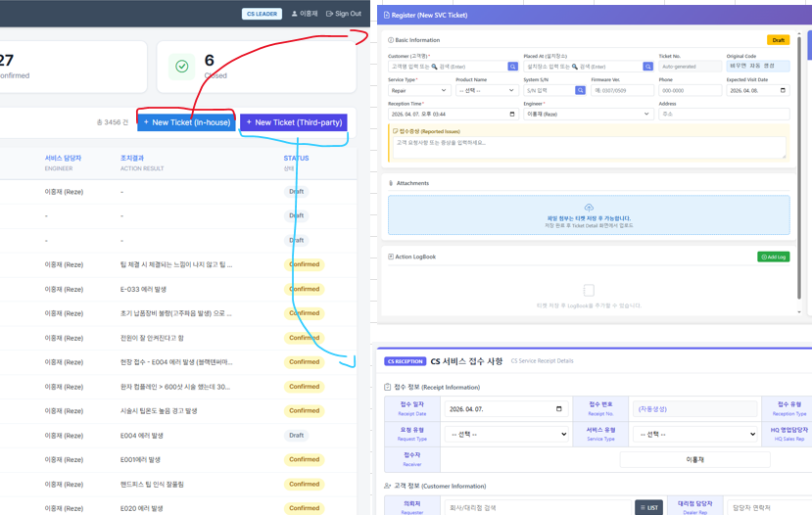Click the Sign Out link
The height and width of the screenshot is (515, 812).
coord(344,14)
